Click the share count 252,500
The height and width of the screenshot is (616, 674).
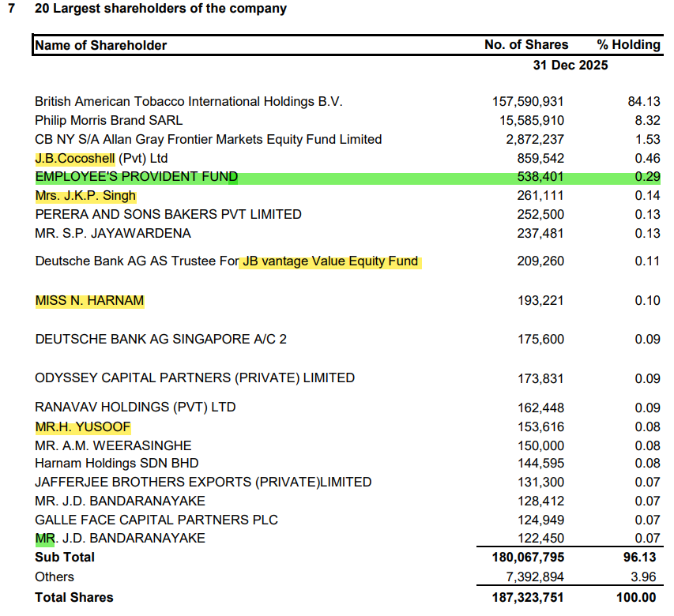(x=540, y=214)
